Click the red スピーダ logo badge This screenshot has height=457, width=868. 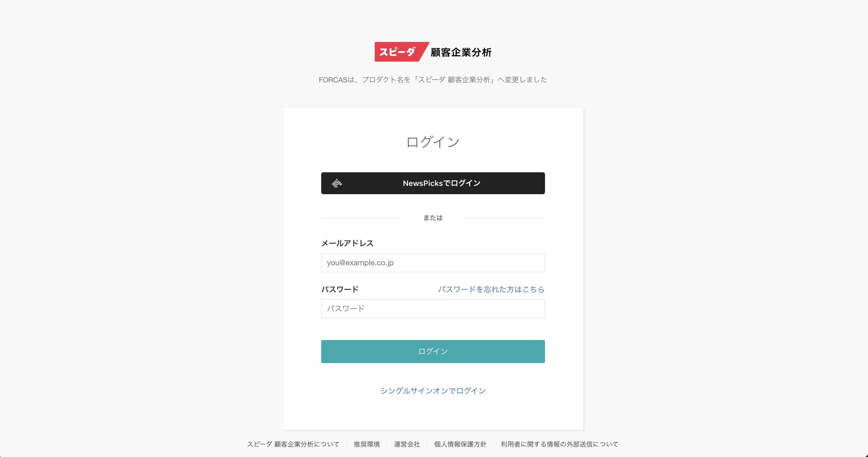401,52
